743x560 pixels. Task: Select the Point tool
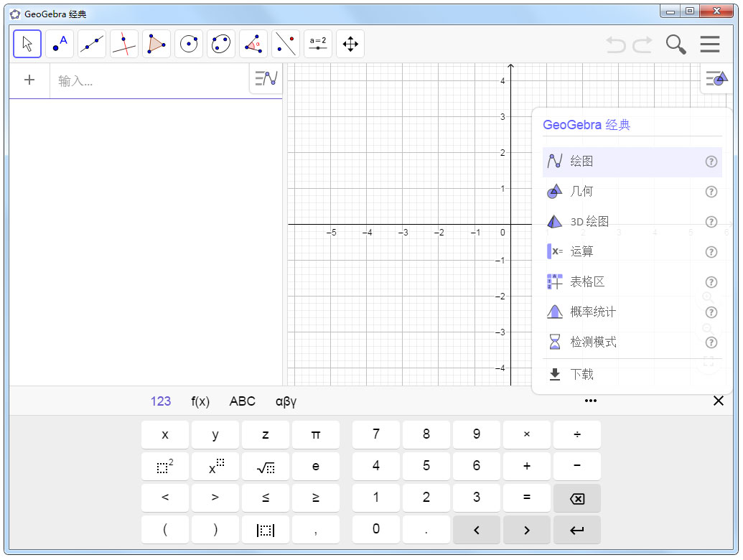coord(59,44)
